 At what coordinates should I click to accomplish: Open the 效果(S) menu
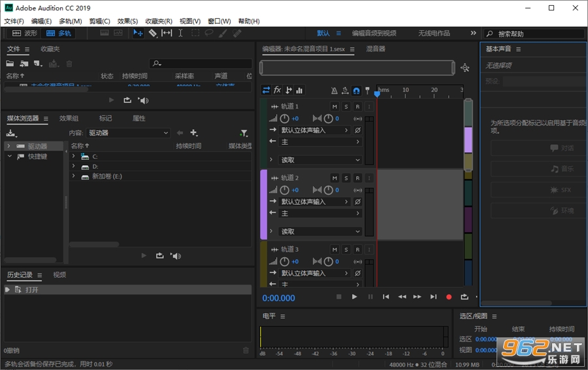(127, 21)
